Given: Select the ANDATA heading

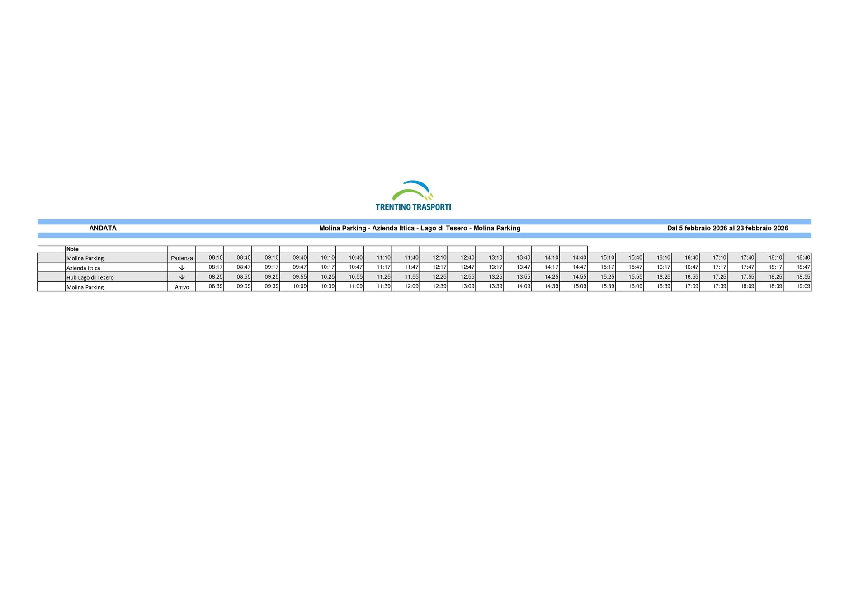Looking at the screenshot, I should point(103,228).
